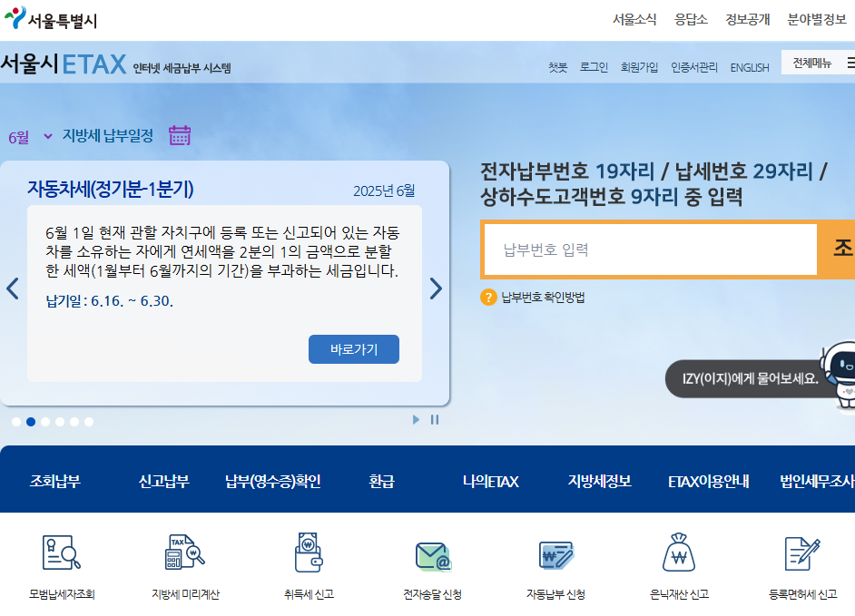The image size is (855, 616).
Task: Open 응답소 in top bar
Action: pos(691,19)
